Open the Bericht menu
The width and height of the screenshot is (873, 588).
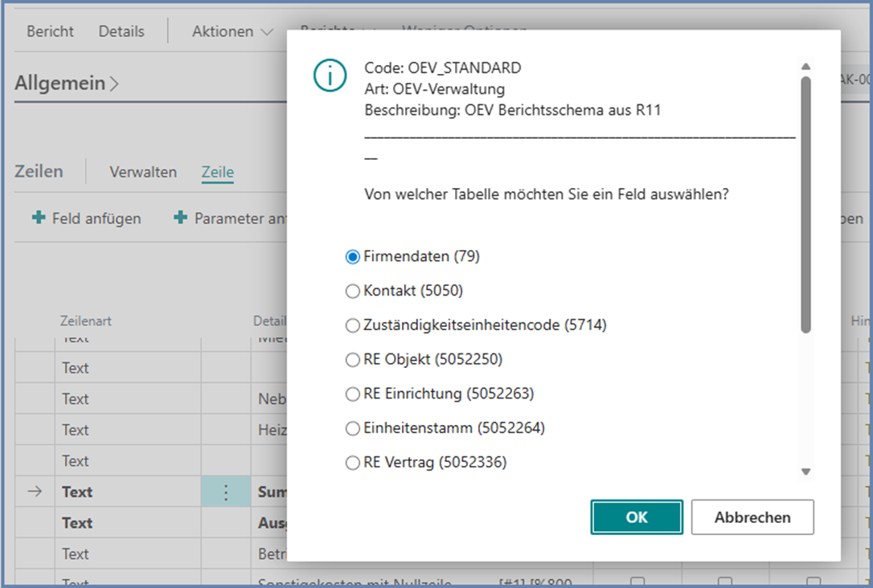point(50,32)
